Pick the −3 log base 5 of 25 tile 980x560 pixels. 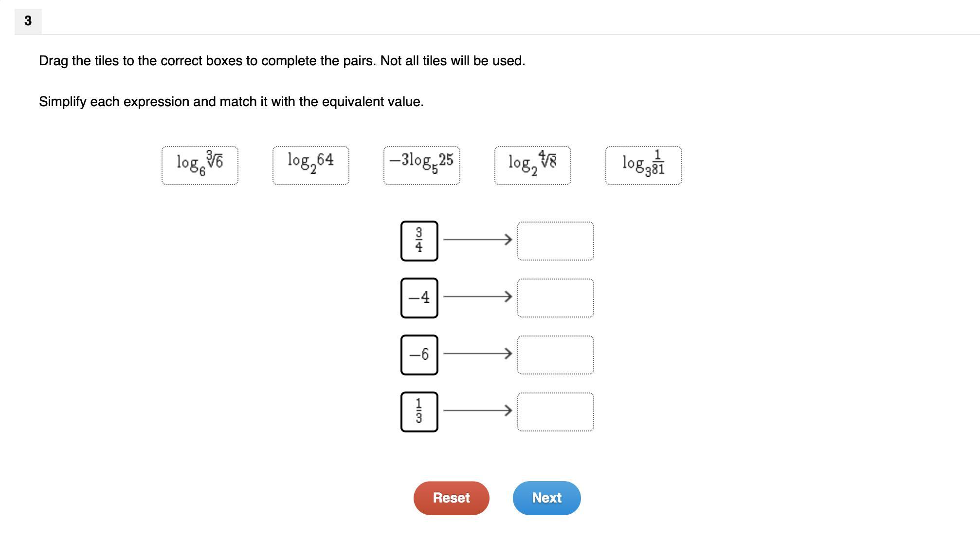point(421,166)
